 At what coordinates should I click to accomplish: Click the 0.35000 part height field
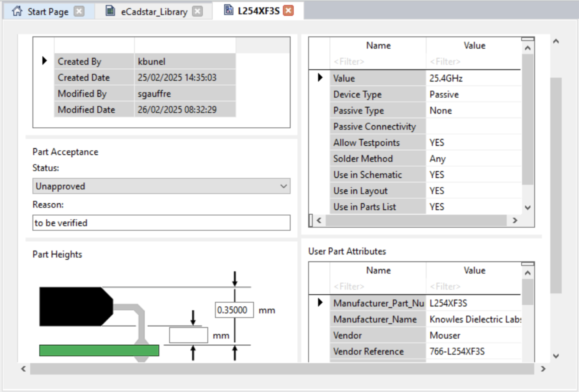tap(234, 310)
